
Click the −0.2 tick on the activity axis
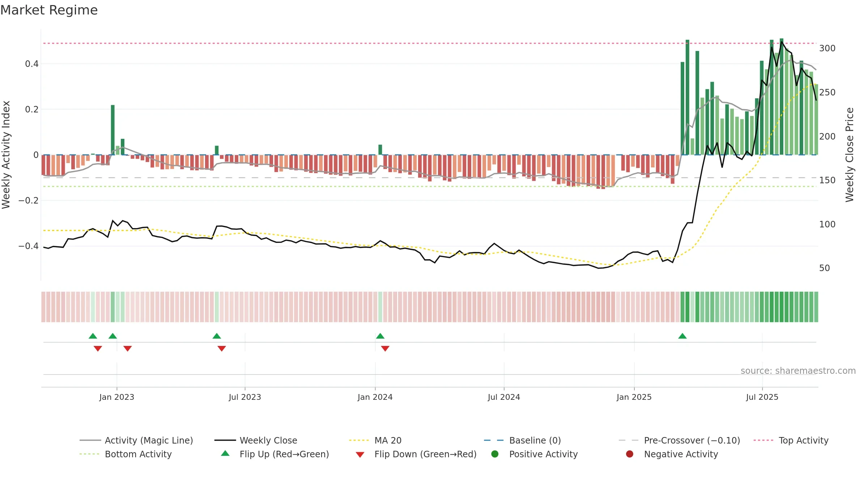pos(29,201)
